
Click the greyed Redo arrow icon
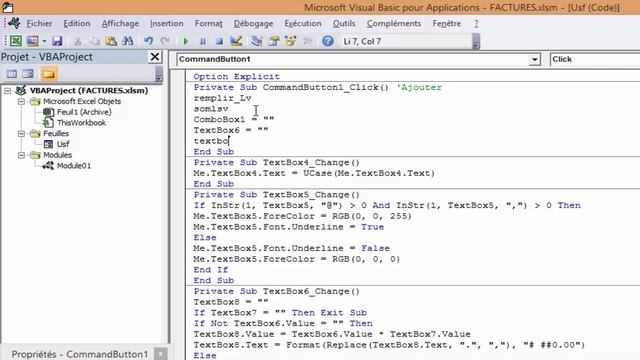[165, 41]
